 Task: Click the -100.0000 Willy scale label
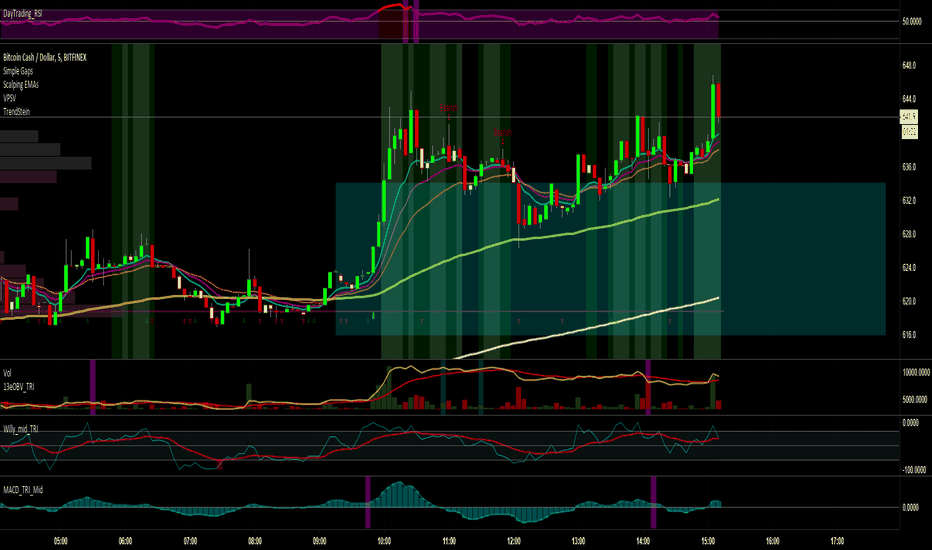click(x=914, y=470)
